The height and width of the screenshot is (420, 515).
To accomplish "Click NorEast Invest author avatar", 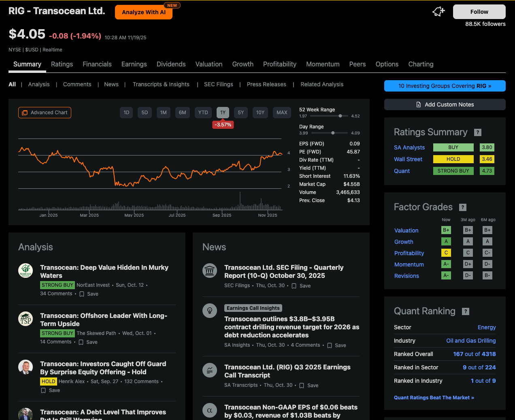I will click(26, 271).
